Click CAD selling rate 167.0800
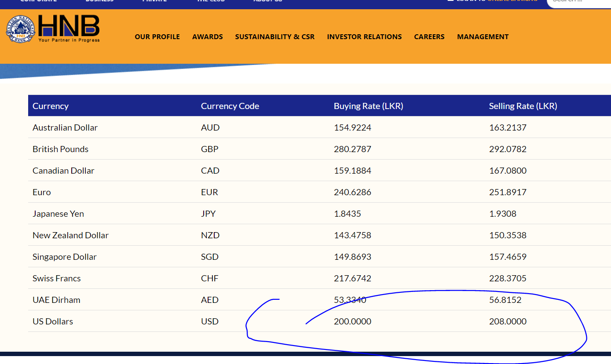This screenshot has height=364, width=611. click(508, 171)
